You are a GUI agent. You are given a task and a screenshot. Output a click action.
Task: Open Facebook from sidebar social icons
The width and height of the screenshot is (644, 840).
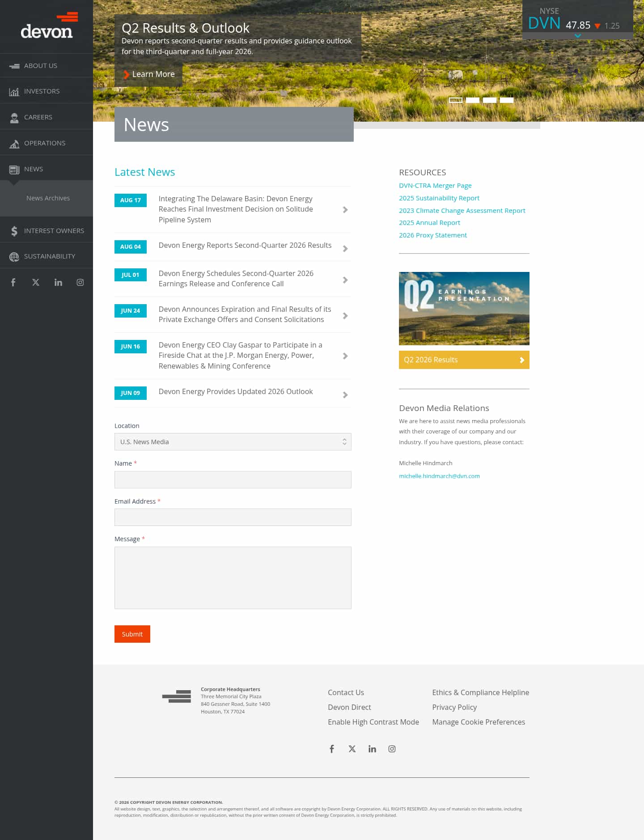tap(13, 282)
